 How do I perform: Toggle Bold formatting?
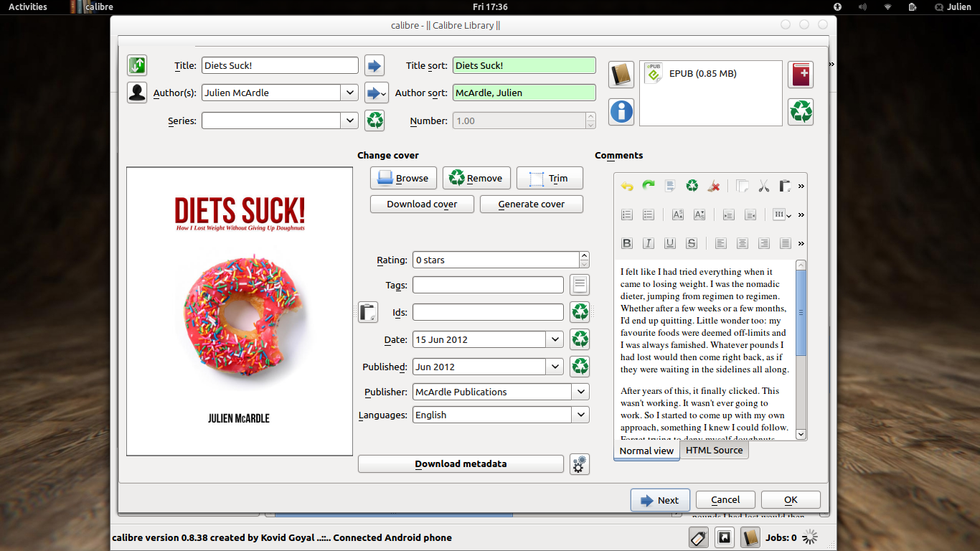(x=627, y=243)
